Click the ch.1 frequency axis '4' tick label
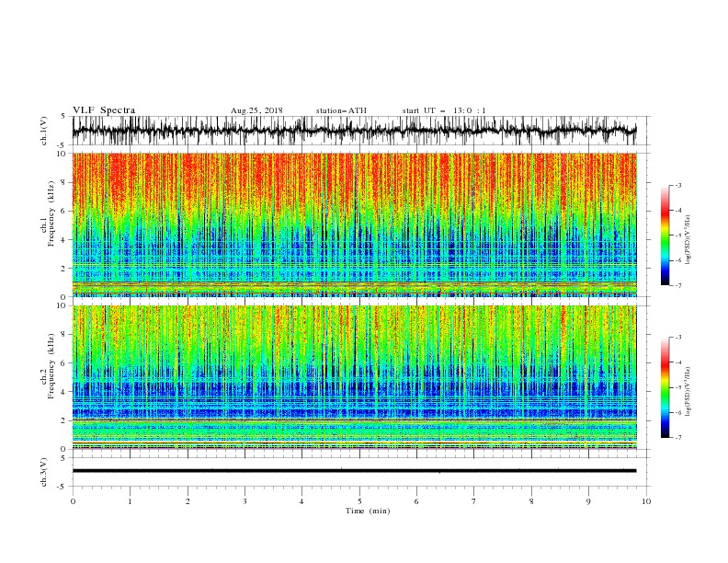Image resolution: width=728 pixels, height=563 pixels. [64, 240]
